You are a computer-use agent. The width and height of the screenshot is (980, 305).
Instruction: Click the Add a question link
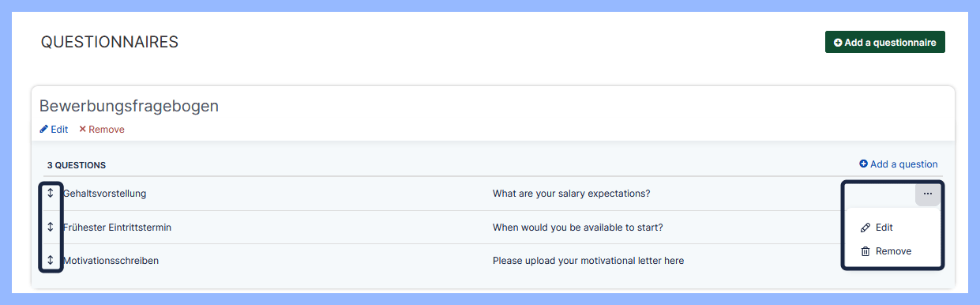tap(899, 164)
